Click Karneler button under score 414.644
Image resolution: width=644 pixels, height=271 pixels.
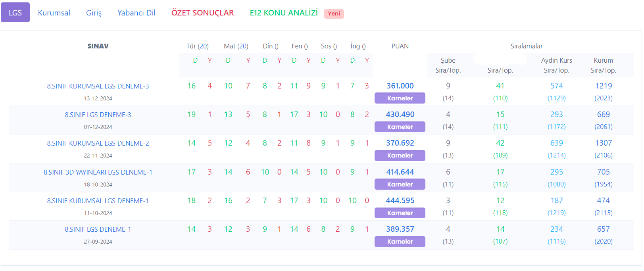coord(400,184)
